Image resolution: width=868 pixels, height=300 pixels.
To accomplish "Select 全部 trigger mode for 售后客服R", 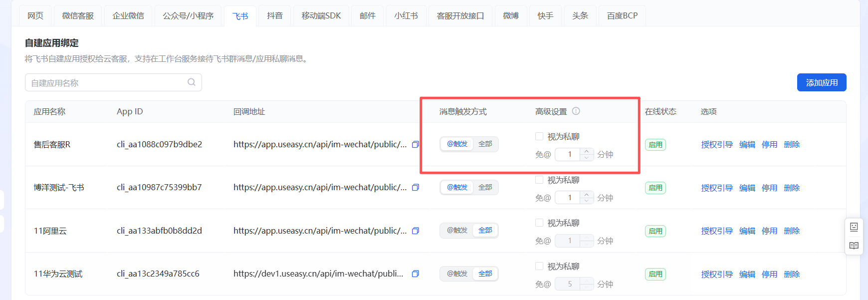I will [x=485, y=144].
